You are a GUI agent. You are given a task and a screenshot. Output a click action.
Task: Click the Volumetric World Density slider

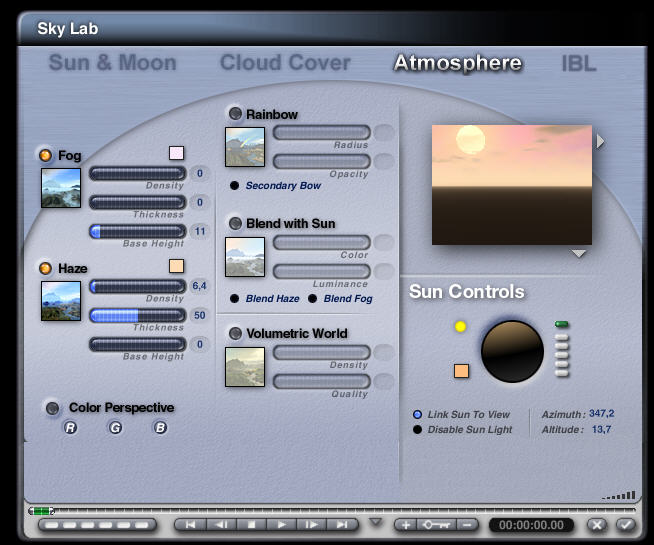(x=322, y=352)
